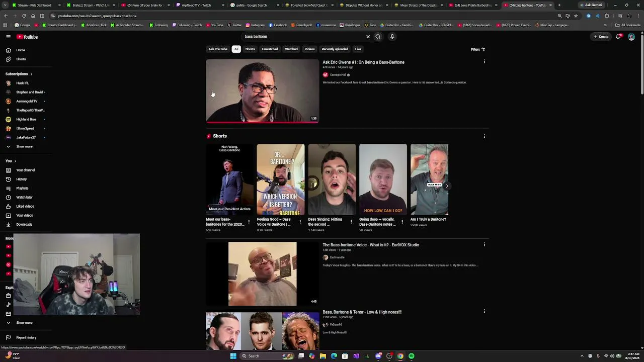Open Report history in the sidebar
The width and height of the screenshot is (644, 362).
[x=26, y=337]
